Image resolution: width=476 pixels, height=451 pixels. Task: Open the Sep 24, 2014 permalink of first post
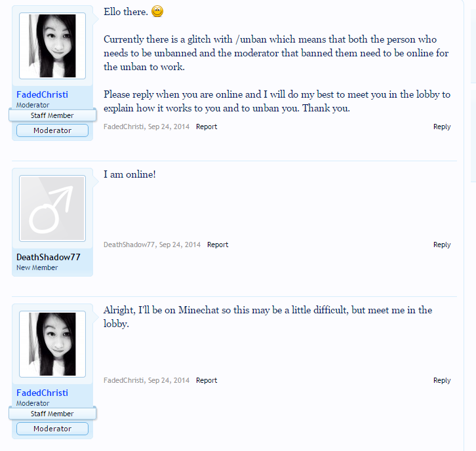[169, 127]
